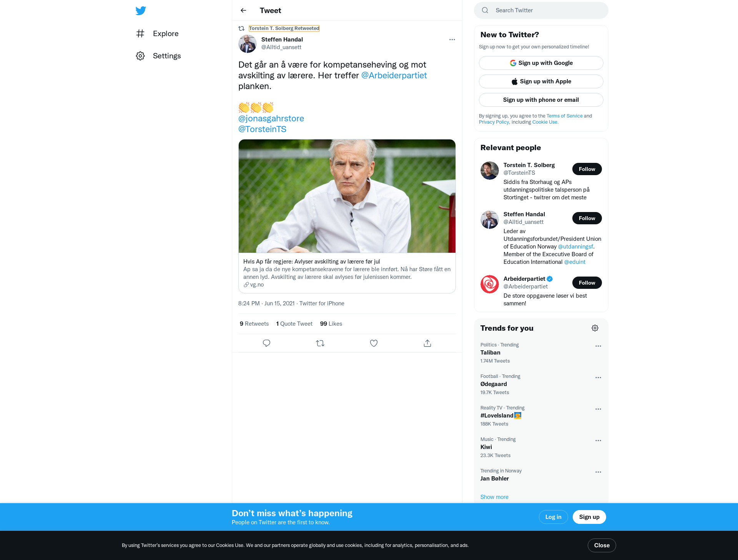This screenshot has width=738, height=560.
Task: Open trends settings gear icon
Action: (x=595, y=328)
